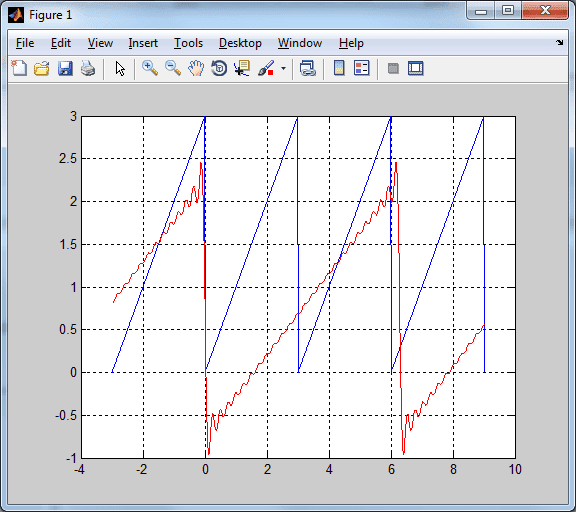Click the Link Plot icon
This screenshot has width=576, height=512.
[307, 68]
